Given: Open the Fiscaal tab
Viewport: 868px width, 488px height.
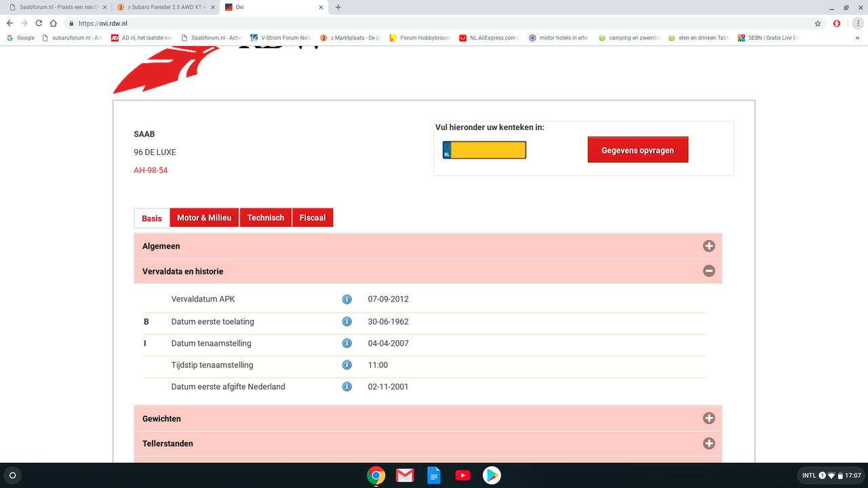Looking at the screenshot, I should [313, 218].
